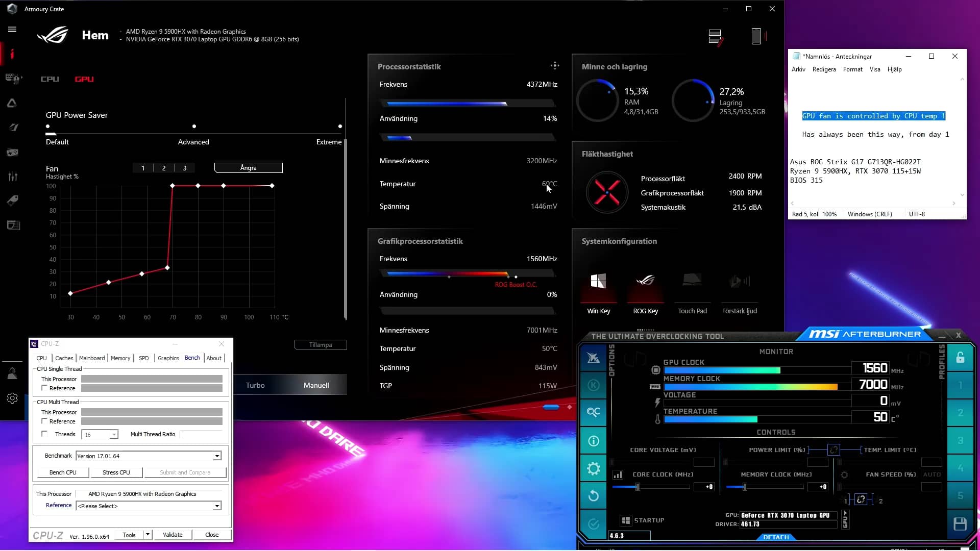Apply fan settings with Tillämpa button
Screen dimensions: 980x551
pyautogui.click(x=321, y=344)
